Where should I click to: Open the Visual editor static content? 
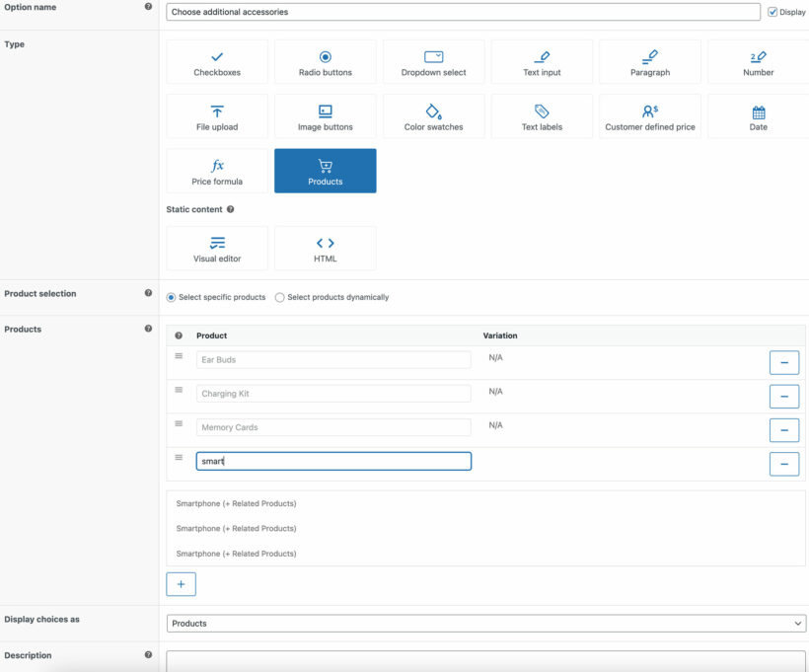point(216,248)
